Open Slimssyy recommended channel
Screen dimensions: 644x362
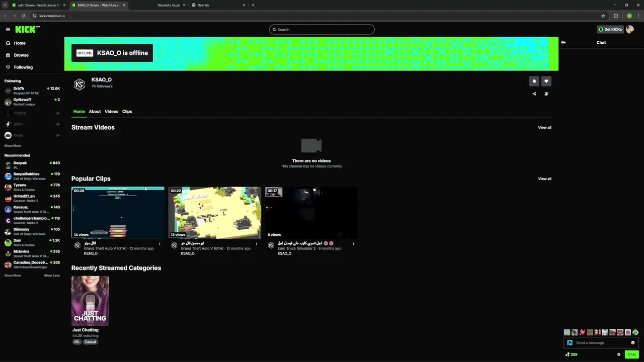point(32,231)
